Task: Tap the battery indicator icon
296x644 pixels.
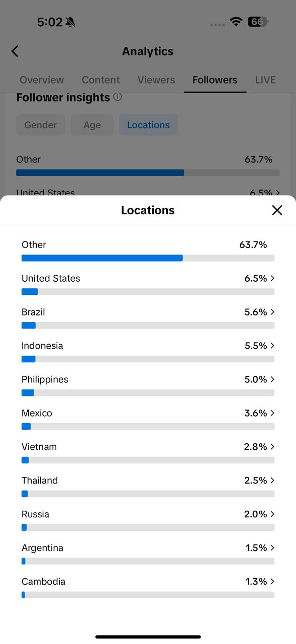Action: click(258, 22)
